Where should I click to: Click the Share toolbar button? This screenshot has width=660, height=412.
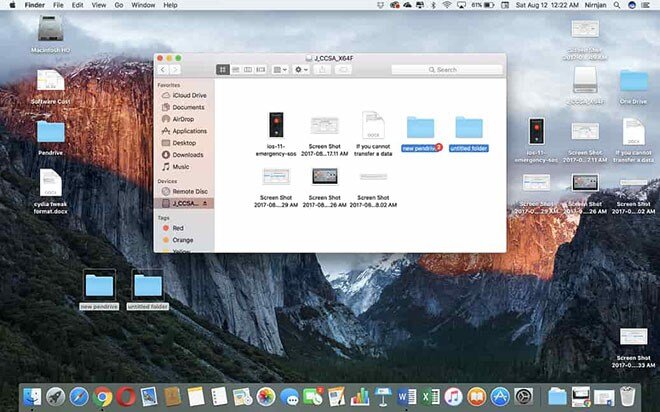tap(322, 69)
